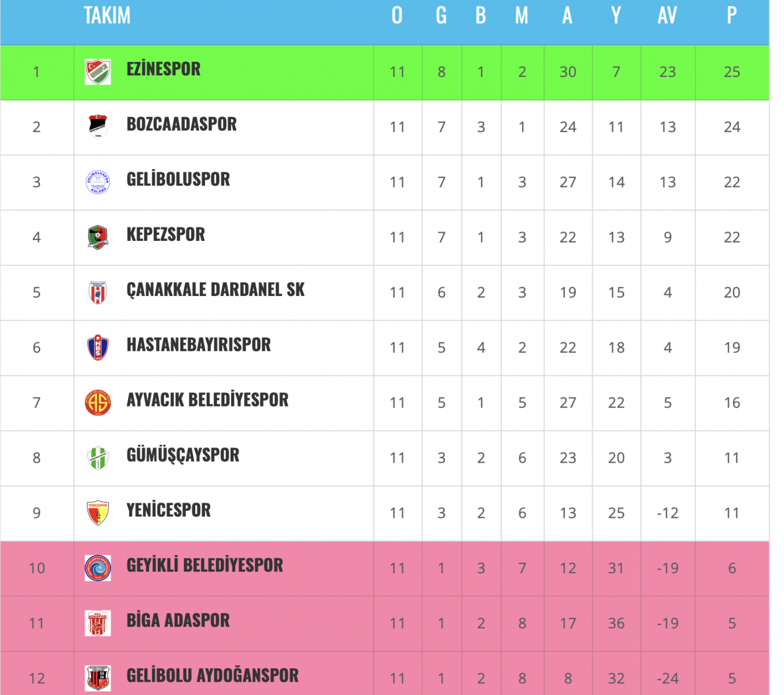
Task: Click Ezinespor's 25 points cell
Action: (732, 72)
